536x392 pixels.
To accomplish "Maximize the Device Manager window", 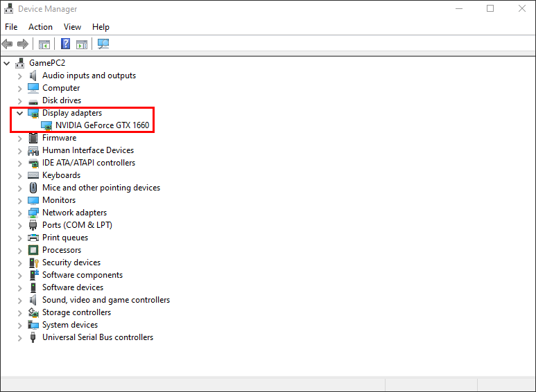I will coord(490,8).
